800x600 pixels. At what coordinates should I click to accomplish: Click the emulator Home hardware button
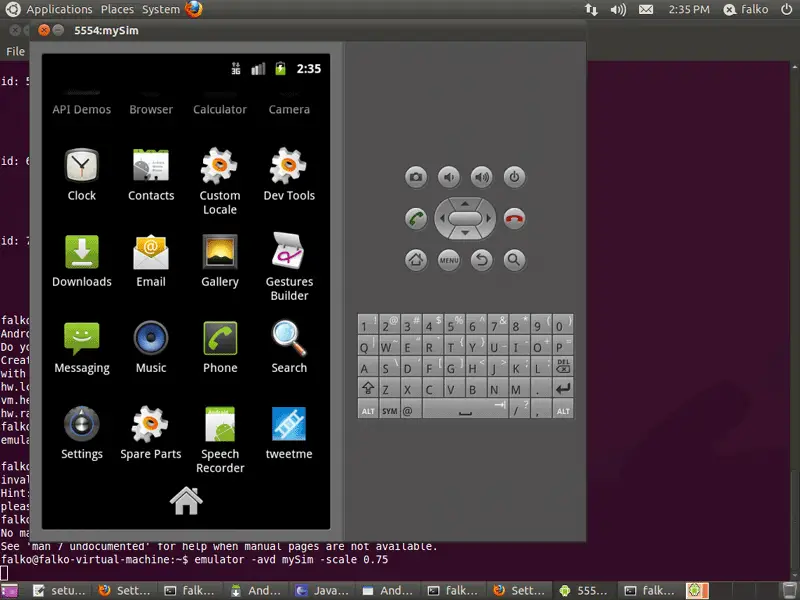pyautogui.click(x=416, y=260)
